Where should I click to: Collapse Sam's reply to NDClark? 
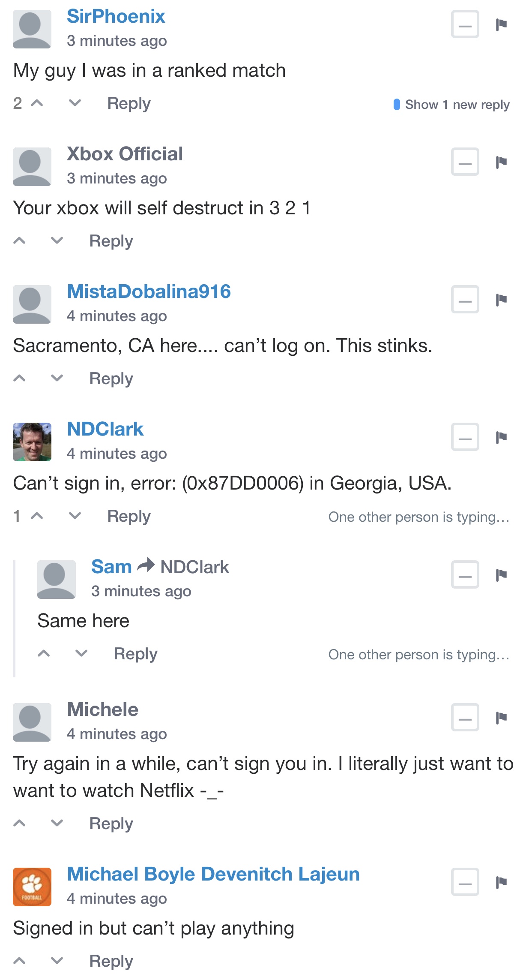[x=465, y=575]
